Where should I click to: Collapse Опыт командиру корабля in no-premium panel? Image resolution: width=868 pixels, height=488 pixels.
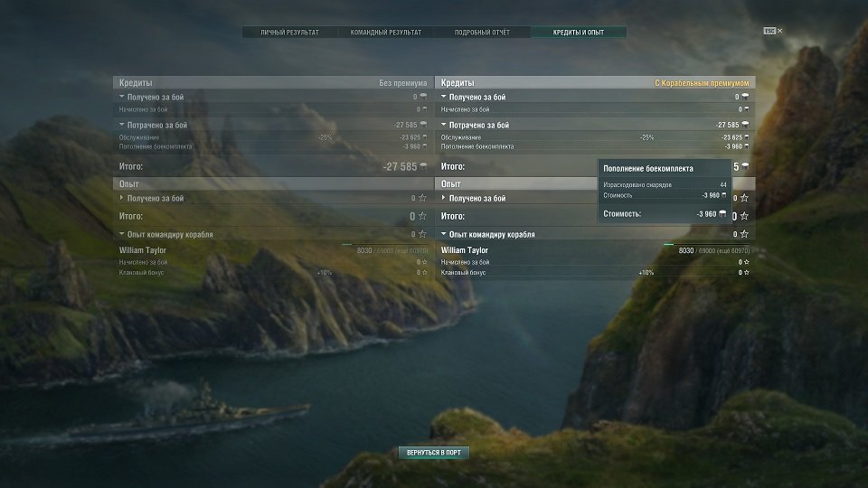(123, 235)
